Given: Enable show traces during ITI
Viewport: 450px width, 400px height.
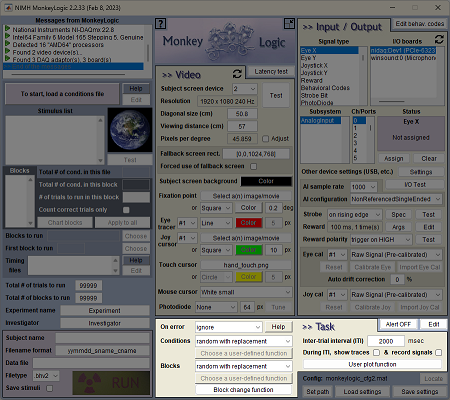Looking at the screenshot, I should pyautogui.click(x=376, y=353).
